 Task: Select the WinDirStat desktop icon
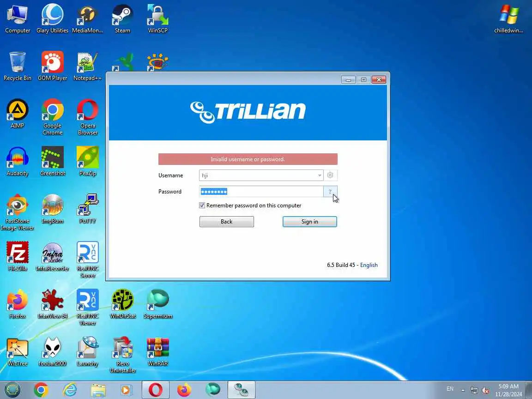(122, 304)
